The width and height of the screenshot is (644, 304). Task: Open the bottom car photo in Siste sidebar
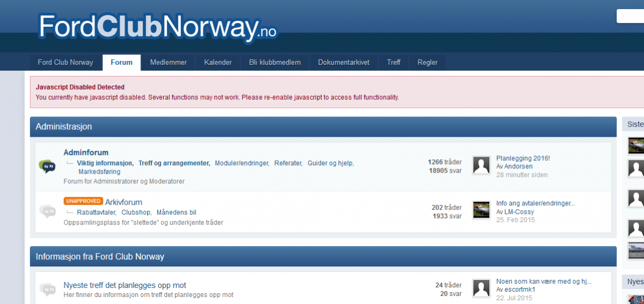point(636,251)
